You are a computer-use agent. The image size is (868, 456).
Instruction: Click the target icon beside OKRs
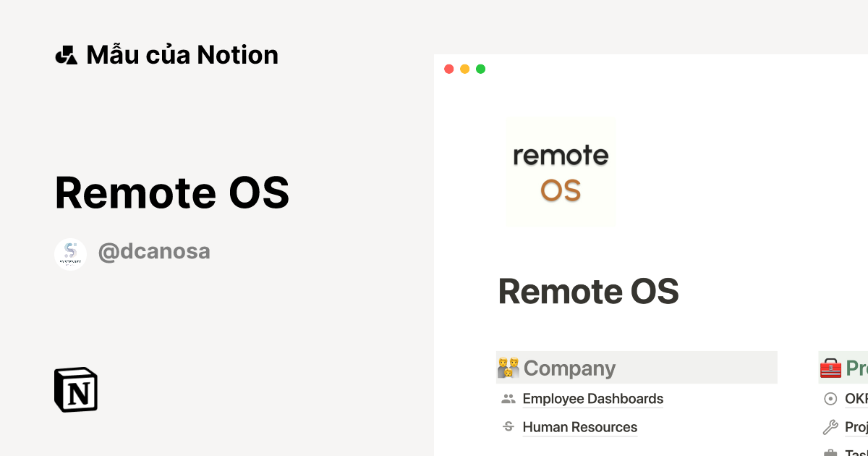829,398
